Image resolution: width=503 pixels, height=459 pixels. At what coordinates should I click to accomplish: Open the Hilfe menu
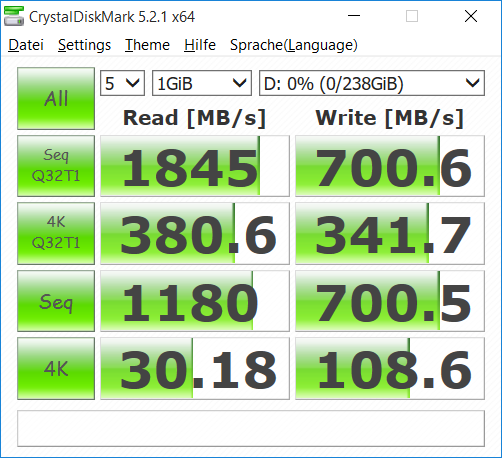click(200, 45)
